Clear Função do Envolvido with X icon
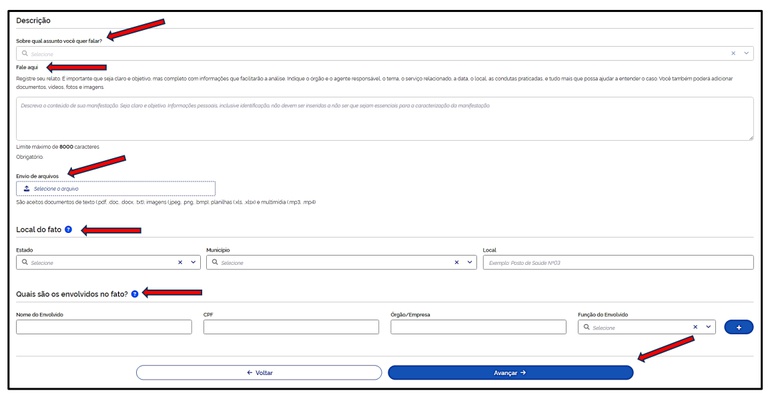 [695, 327]
